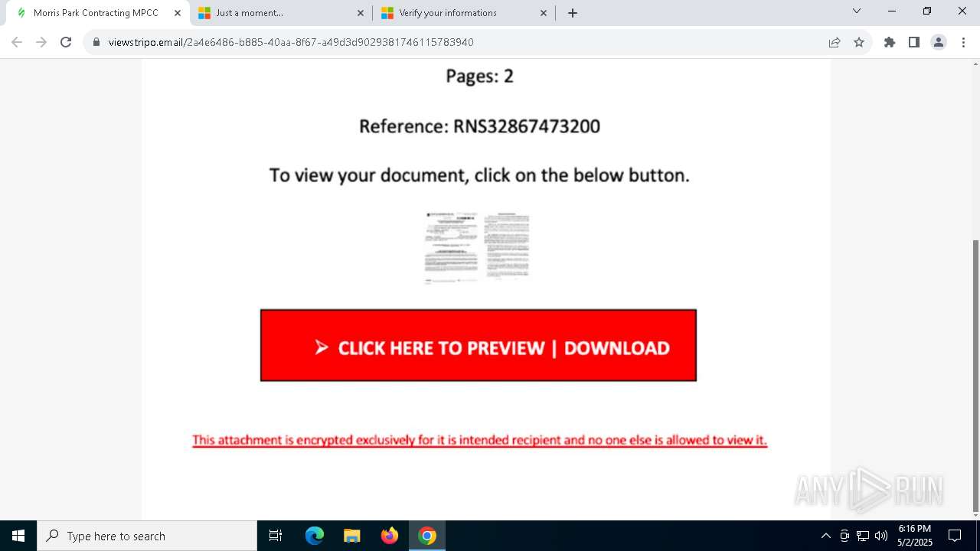Open the document pages thumbnail preview
The height and width of the screenshot is (551, 980).
point(478,247)
